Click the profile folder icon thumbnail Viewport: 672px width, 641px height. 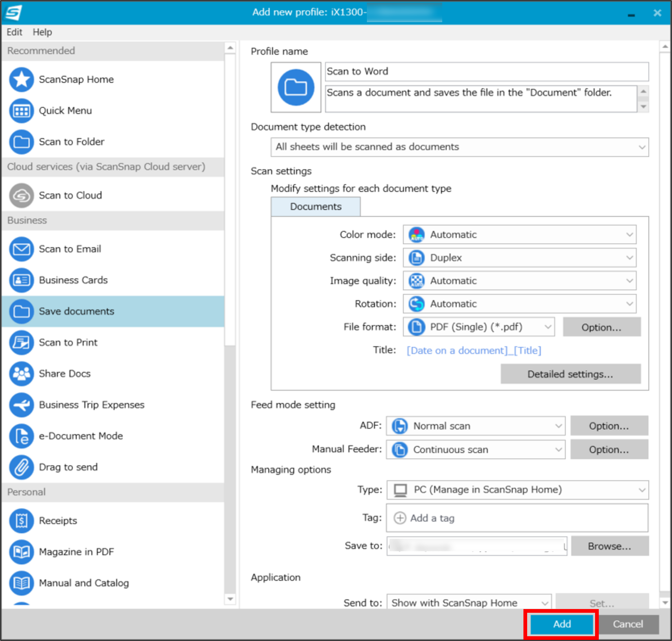point(296,87)
